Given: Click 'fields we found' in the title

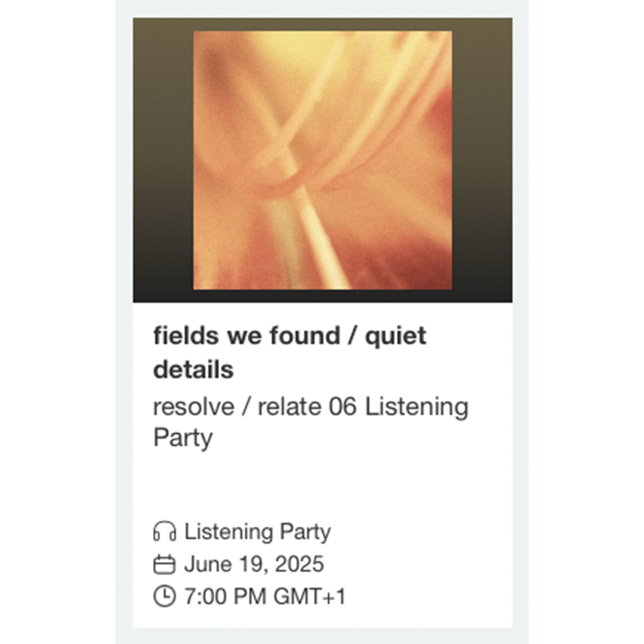Looking at the screenshot, I should click(x=247, y=336).
